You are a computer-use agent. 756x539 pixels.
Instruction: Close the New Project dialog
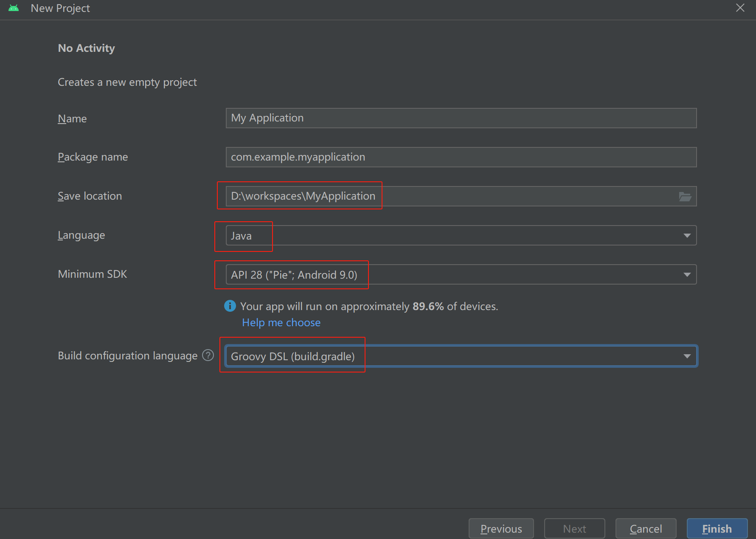[740, 8]
